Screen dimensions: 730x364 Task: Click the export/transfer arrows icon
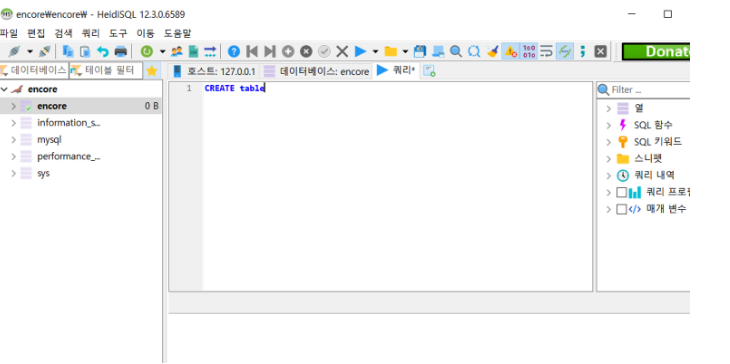pyautogui.click(x=210, y=51)
